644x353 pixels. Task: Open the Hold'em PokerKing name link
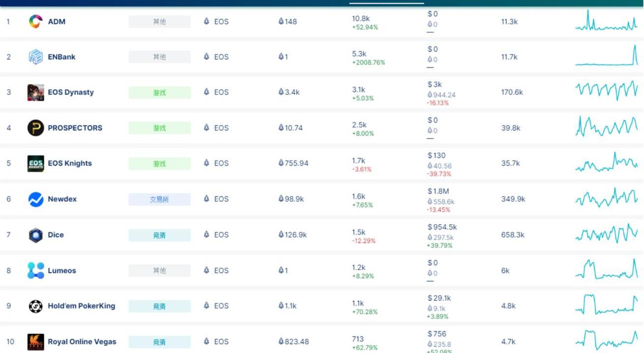(x=82, y=305)
